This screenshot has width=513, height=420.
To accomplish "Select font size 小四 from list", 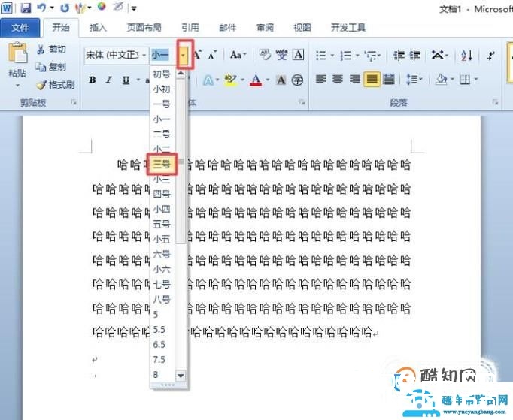I will tap(162, 209).
